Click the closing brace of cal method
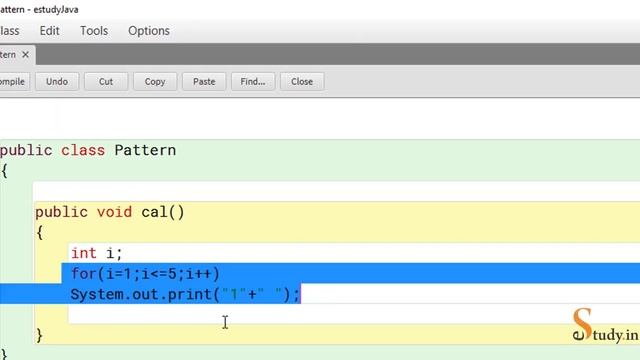The height and width of the screenshot is (360, 640). click(39, 335)
